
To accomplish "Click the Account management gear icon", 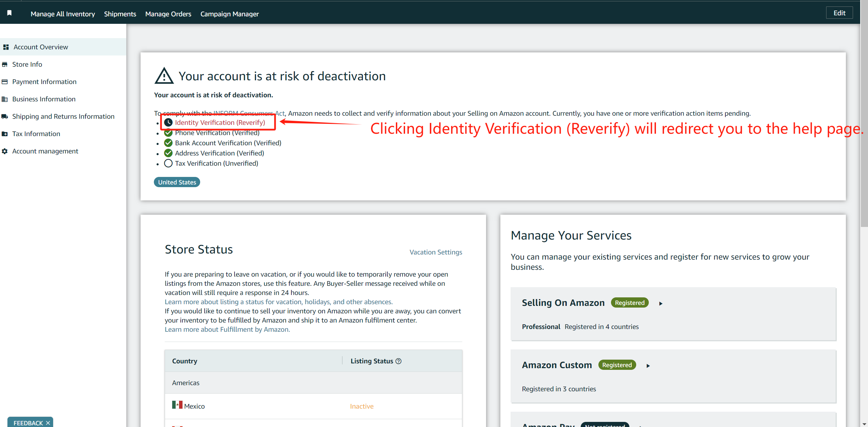I will click(x=5, y=151).
